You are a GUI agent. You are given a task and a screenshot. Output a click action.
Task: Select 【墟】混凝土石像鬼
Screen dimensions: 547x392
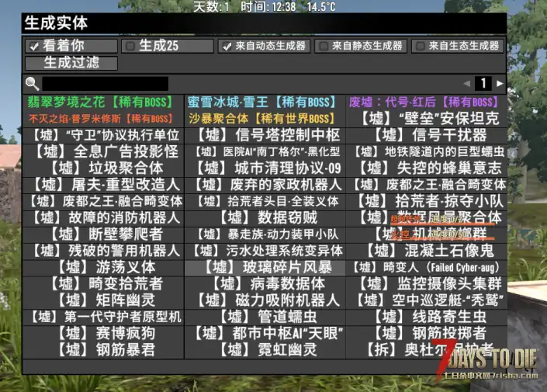coord(429,251)
